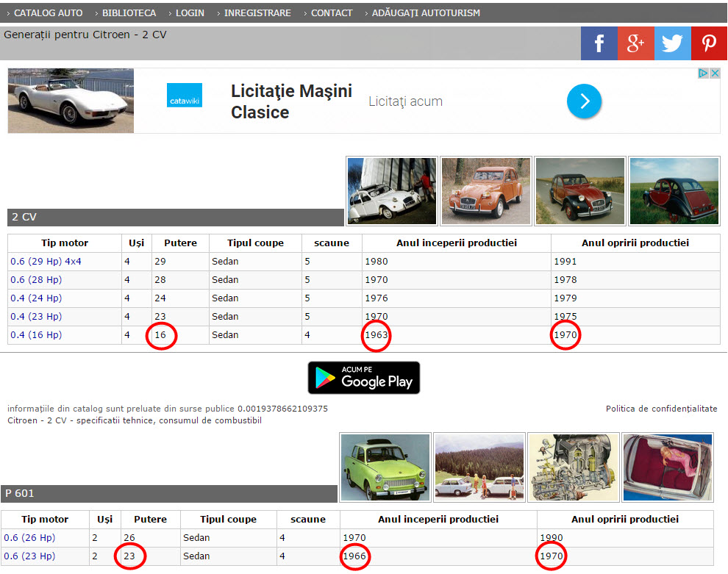Viewport: 728px width, 574px height.
Task: Open Google Play badge
Action: (x=364, y=378)
